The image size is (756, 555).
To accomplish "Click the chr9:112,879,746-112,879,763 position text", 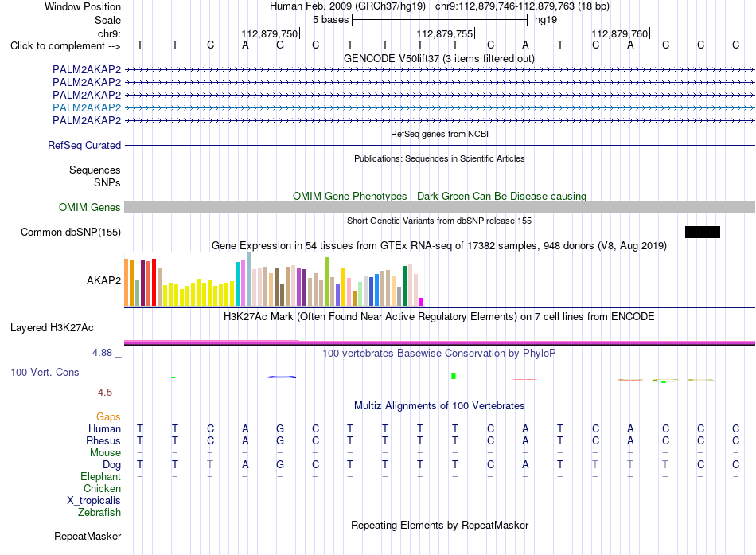I will [x=522, y=6].
